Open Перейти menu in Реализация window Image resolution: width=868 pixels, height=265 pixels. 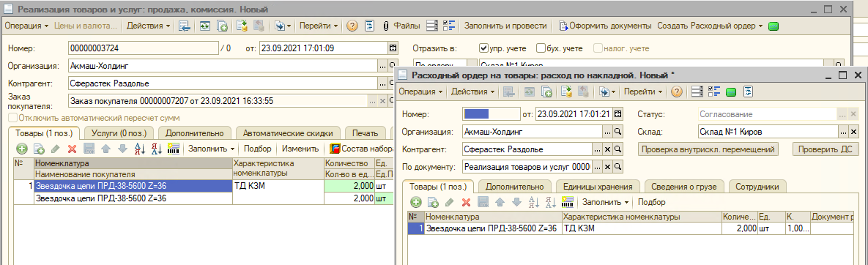[x=319, y=26]
